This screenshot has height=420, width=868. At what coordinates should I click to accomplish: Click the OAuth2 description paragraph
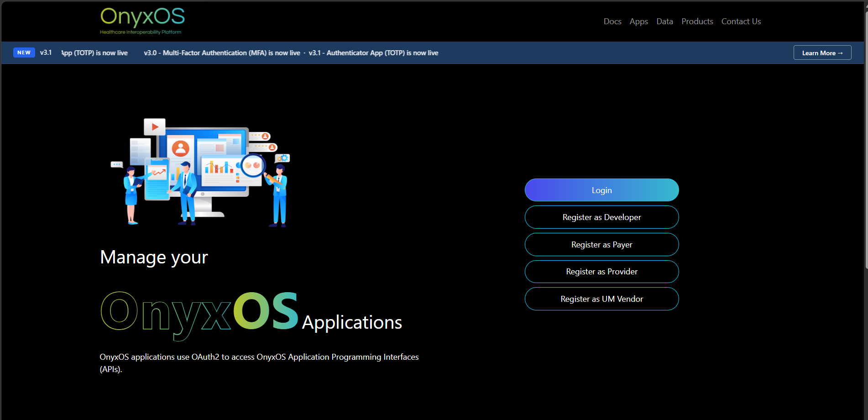[x=259, y=363]
